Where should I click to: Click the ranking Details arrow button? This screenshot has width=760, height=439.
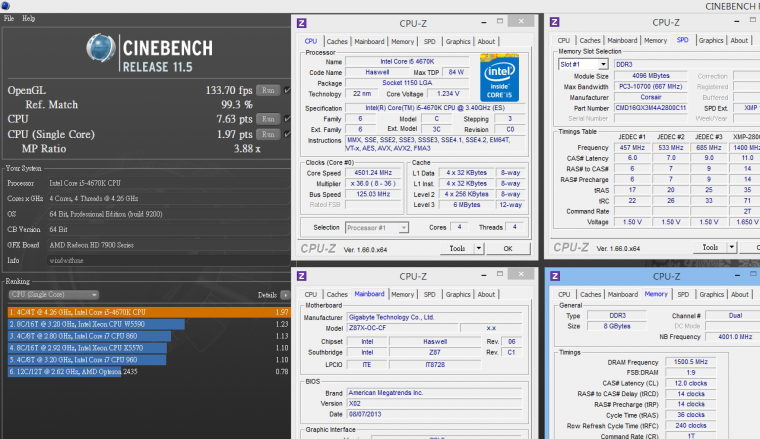pyautogui.click(x=285, y=295)
